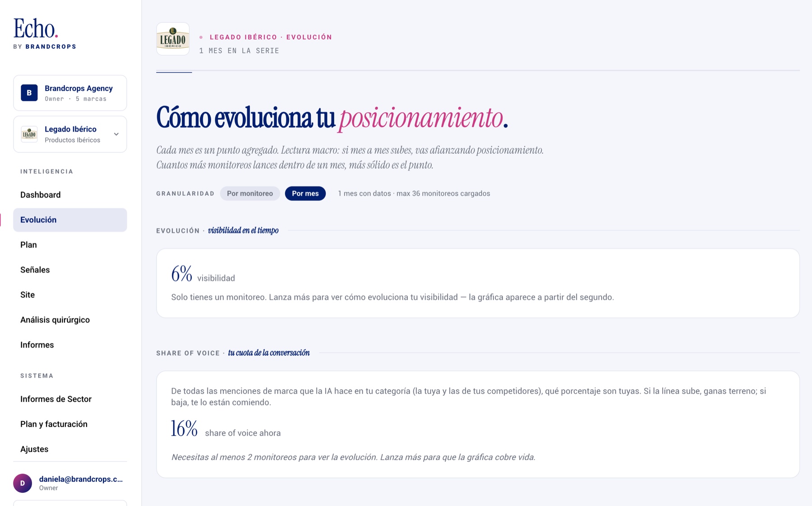Expand the Legado Ibérico brand selector chevron
Image resolution: width=812 pixels, height=506 pixels.
[x=116, y=134]
